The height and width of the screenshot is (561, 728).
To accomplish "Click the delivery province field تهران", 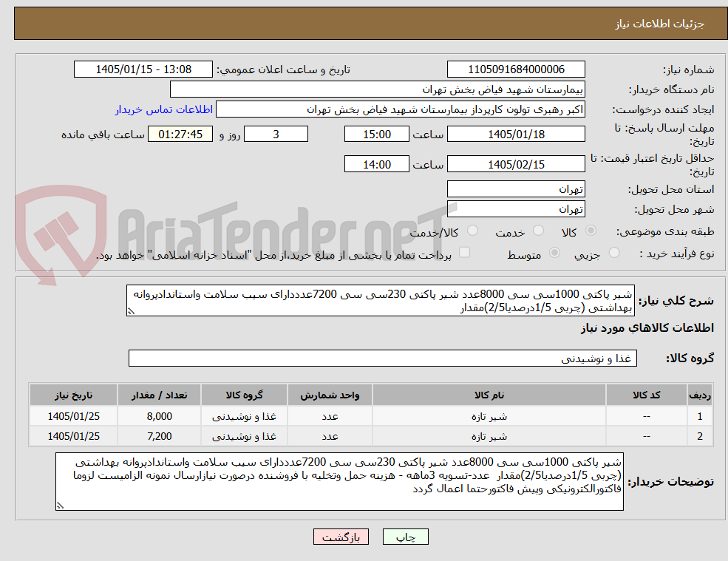I will pyautogui.click(x=516, y=189).
